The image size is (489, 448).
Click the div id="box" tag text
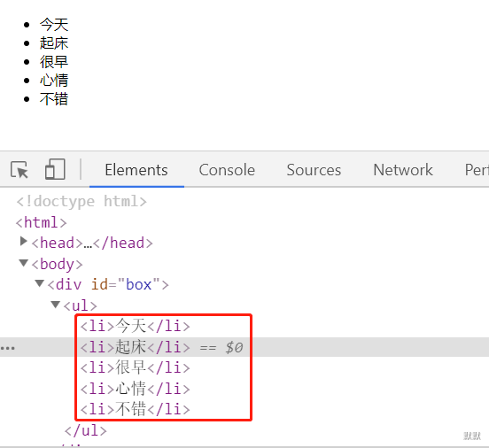click(108, 284)
